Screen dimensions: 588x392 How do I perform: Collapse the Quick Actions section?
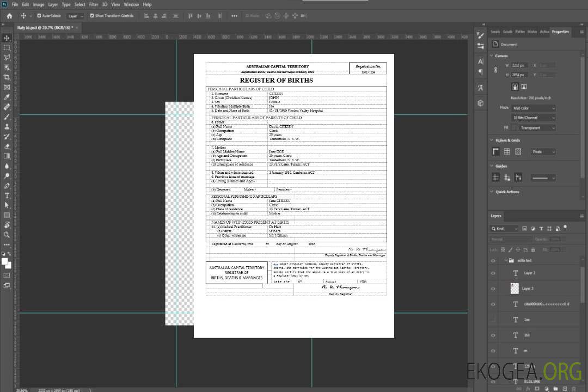point(491,192)
